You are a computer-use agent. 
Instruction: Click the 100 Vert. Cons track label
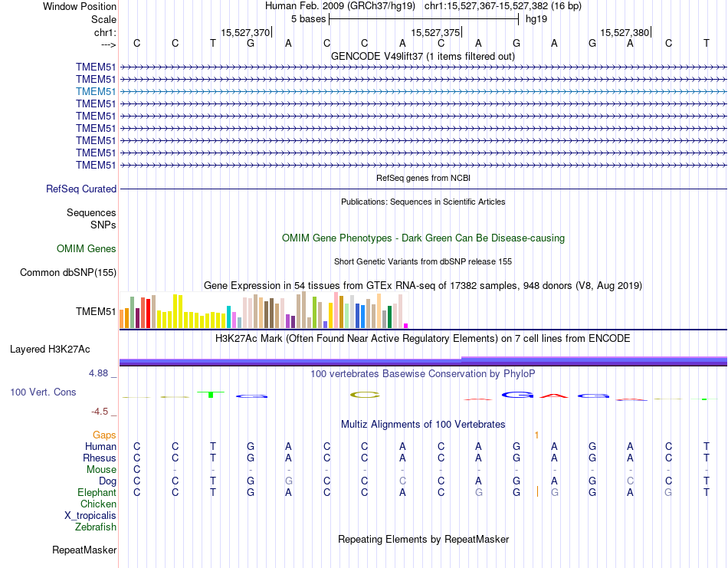coord(43,392)
